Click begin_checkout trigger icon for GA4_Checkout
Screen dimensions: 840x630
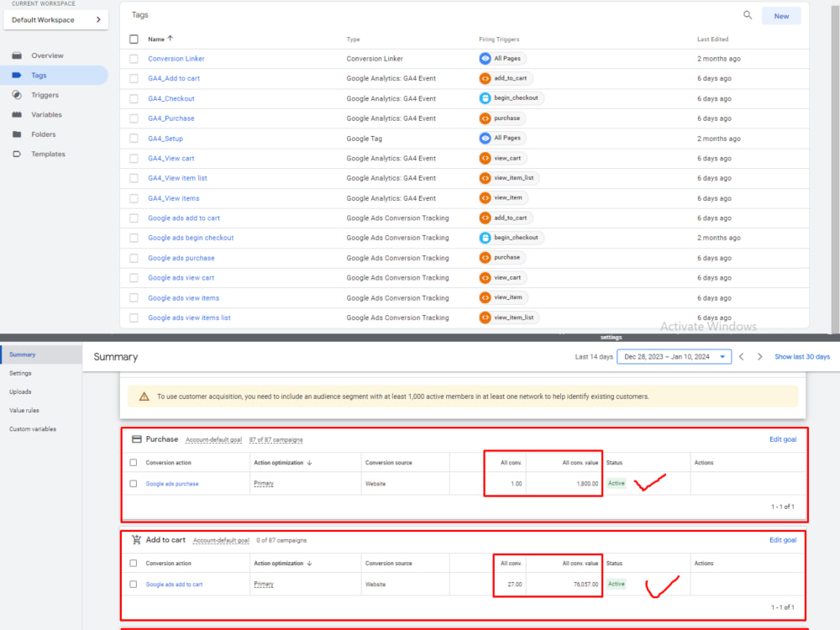pyautogui.click(x=485, y=98)
